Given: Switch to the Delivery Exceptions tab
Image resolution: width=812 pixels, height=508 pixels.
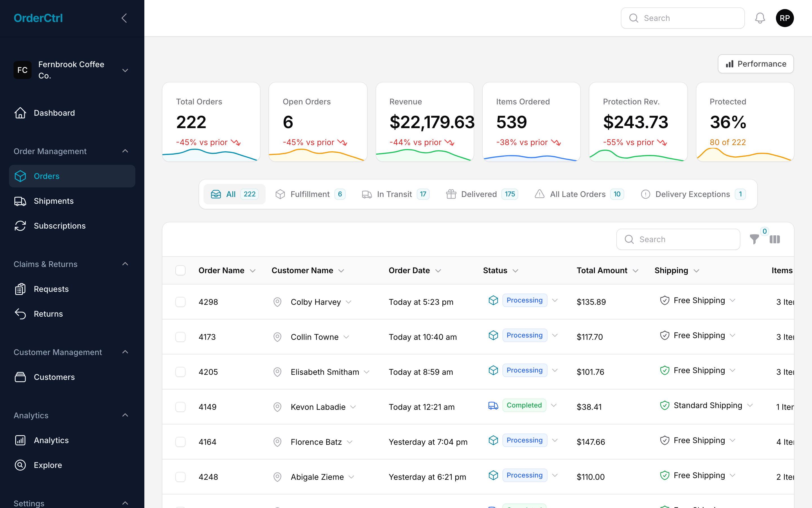Looking at the screenshot, I should [x=693, y=194].
